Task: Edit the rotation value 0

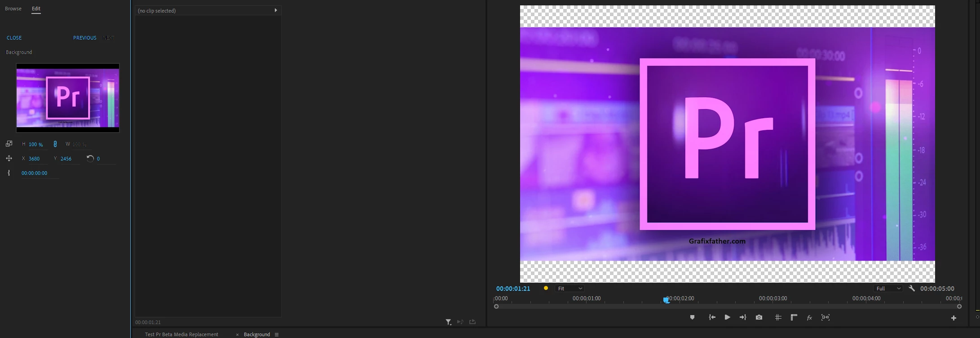Action: point(98,159)
